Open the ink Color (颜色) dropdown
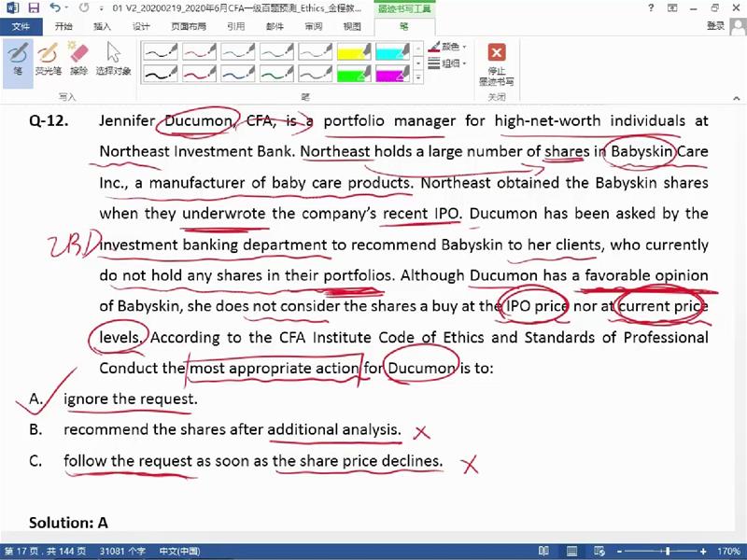Image resolution: width=747 pixels, height=560 pixels. 447,47
